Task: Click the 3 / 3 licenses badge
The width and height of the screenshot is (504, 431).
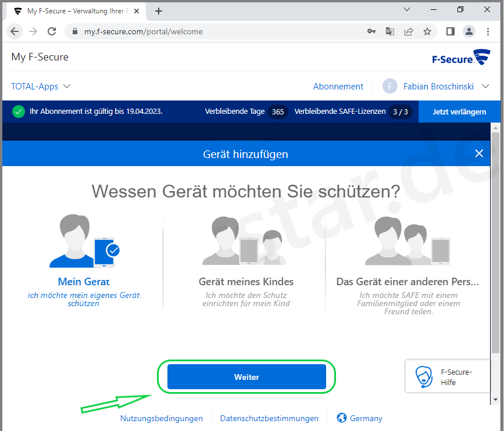Action: [400, 112]
